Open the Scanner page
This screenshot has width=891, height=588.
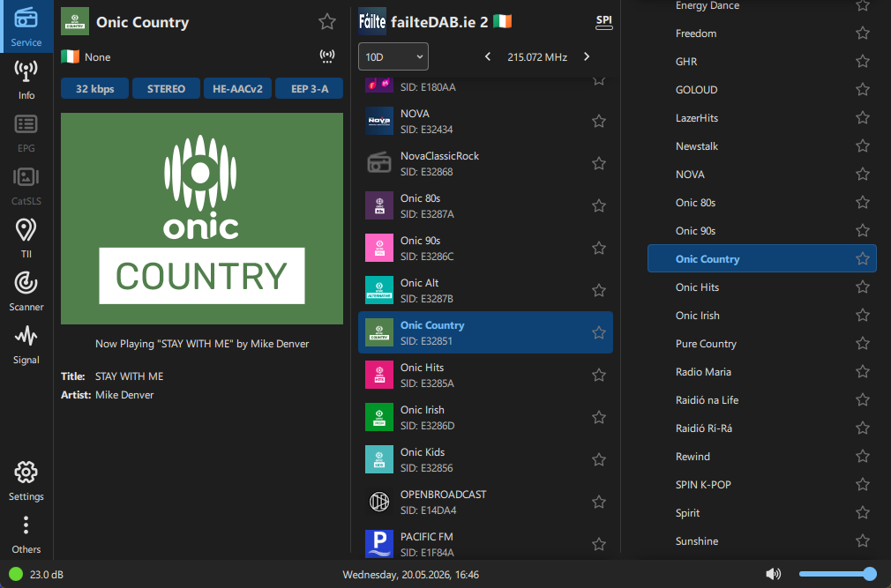point(26,292)
